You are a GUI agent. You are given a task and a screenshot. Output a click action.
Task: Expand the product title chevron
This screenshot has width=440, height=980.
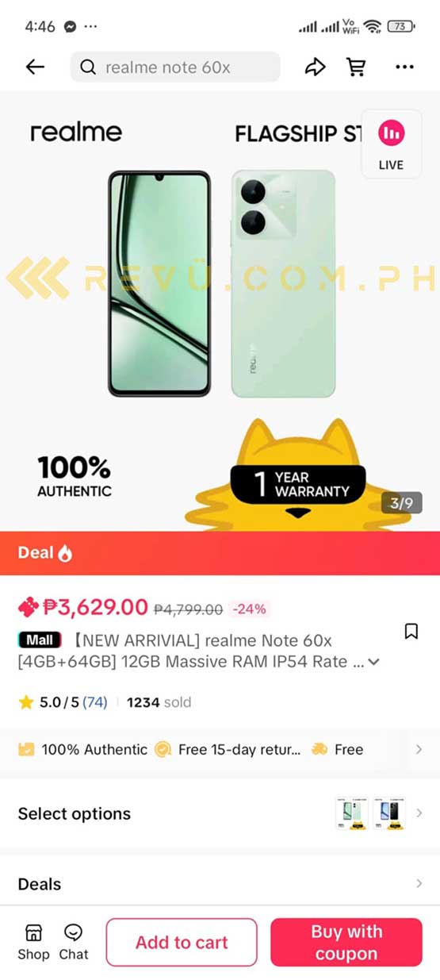374,662
